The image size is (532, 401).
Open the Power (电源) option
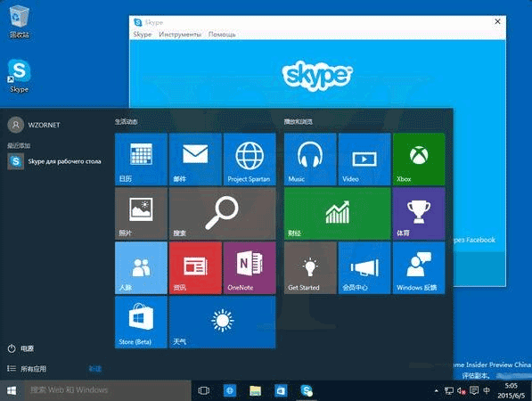click(x=20, y=348)
